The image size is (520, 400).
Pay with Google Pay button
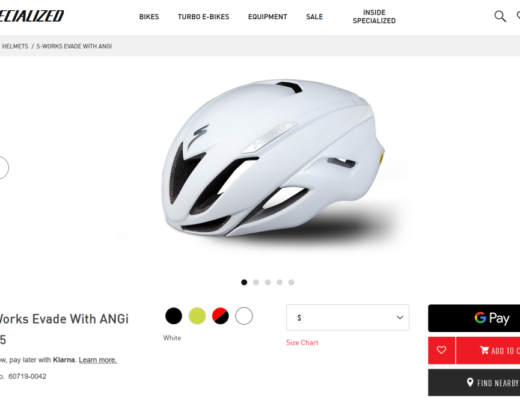click(x=474, y=318)
